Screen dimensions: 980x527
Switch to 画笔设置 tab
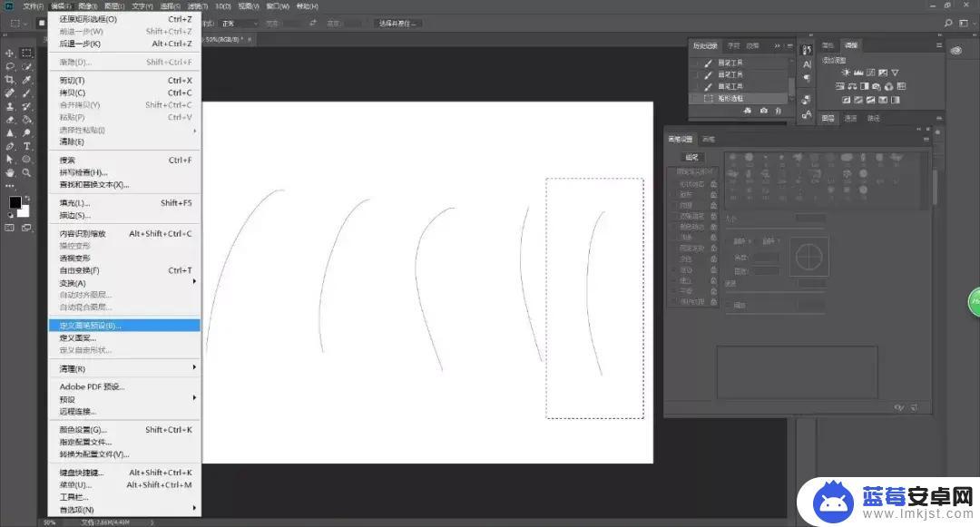[681, 139]
